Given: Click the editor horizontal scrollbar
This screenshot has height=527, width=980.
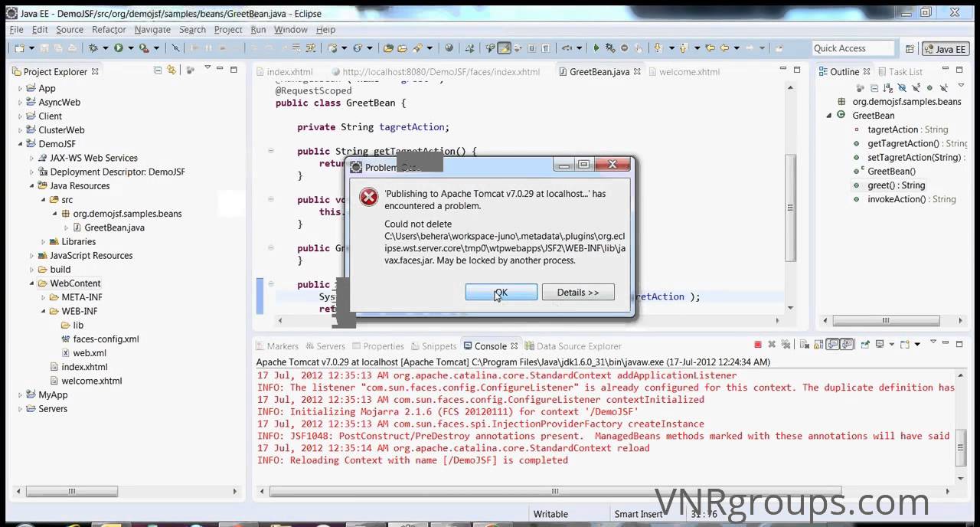Looking at the screenshot, I should (528, 320).
